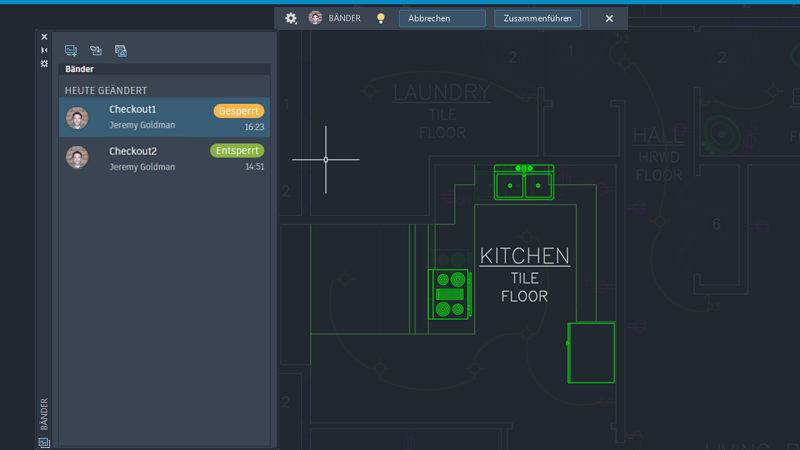This screenshot has width=800, height=450.
Task: Click the trace icon at palette bottom-left
Action: click(44, 442)
